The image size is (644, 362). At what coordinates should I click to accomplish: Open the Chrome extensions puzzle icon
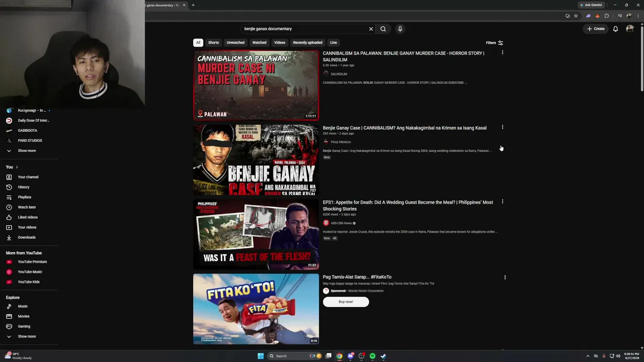coord(607,16)
